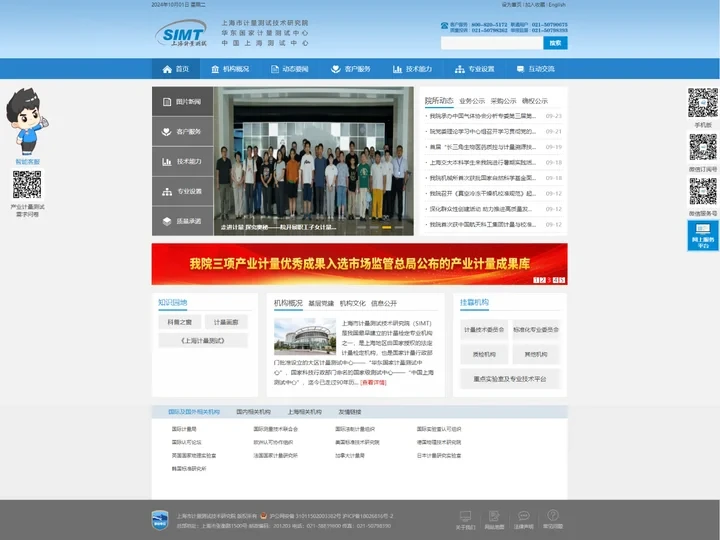This screenshot has height=540, width=720.
Task: Click the SIMT logo in the header
Action: (x=181, y=33)
